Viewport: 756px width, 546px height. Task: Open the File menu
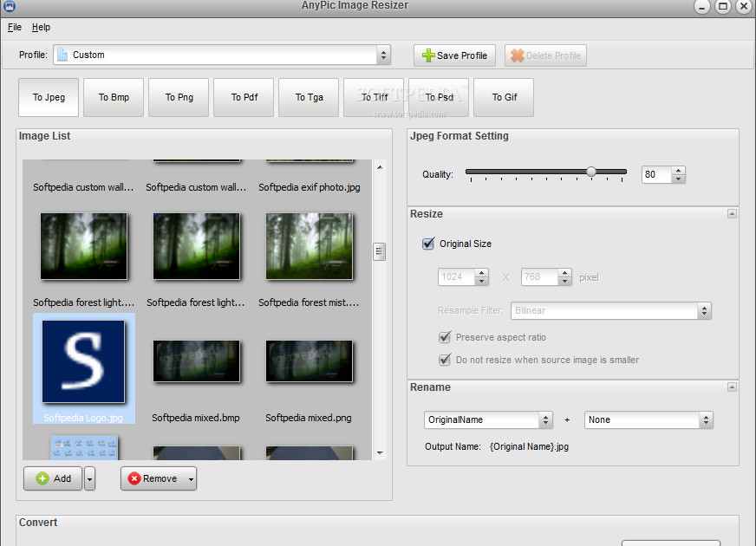(x=15, y=28)
